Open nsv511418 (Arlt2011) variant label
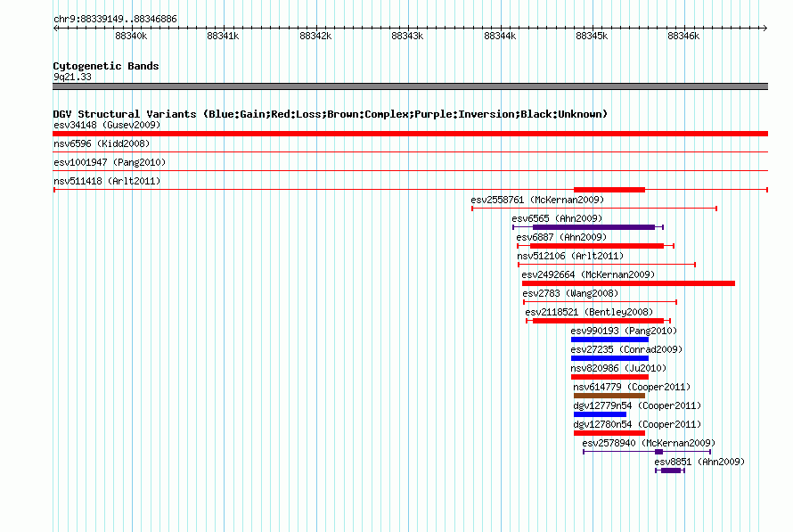 107,181
